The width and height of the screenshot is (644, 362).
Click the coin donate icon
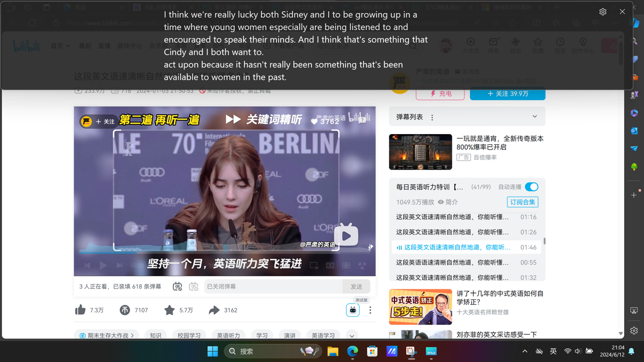125,310
